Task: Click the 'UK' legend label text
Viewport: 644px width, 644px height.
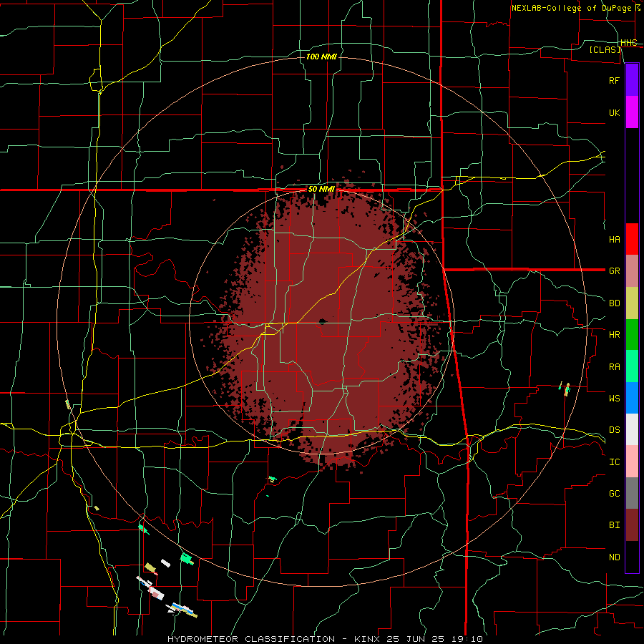Action: pos(614,112)
